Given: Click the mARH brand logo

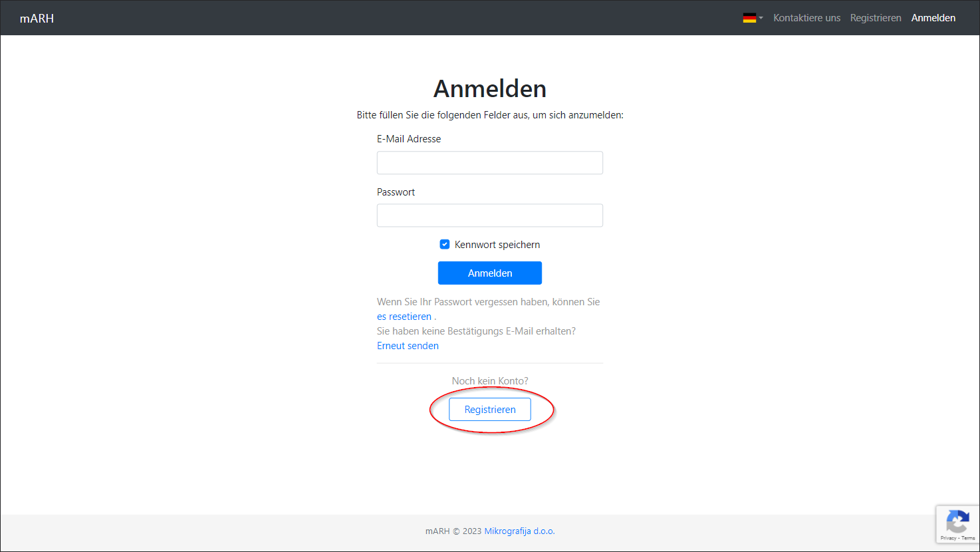Looking at the screenshot, I should click(37, 19).
